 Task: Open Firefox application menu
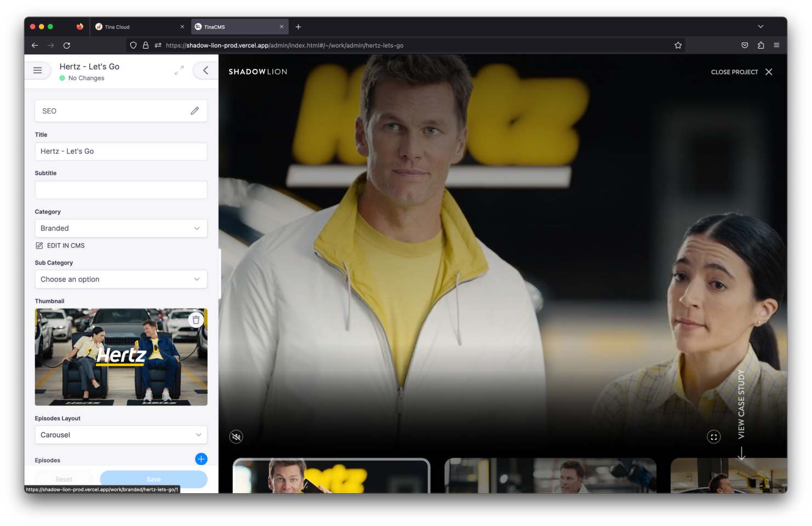(776, 45)
